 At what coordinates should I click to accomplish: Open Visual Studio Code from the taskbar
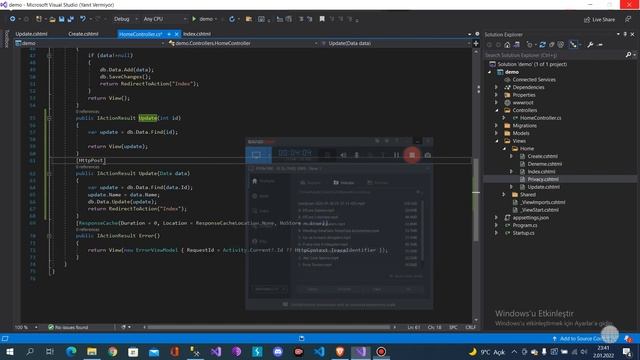point(319,352)
